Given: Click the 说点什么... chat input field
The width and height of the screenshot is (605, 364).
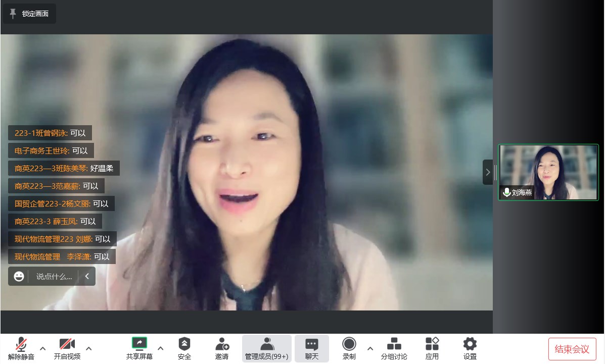Looking at the screenshot, I should (x=54, y=277).
